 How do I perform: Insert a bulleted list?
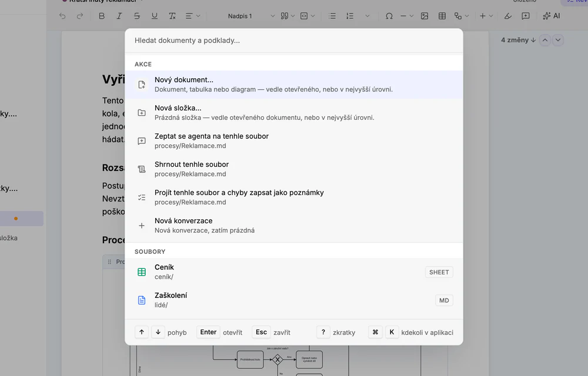coord(332,16)
